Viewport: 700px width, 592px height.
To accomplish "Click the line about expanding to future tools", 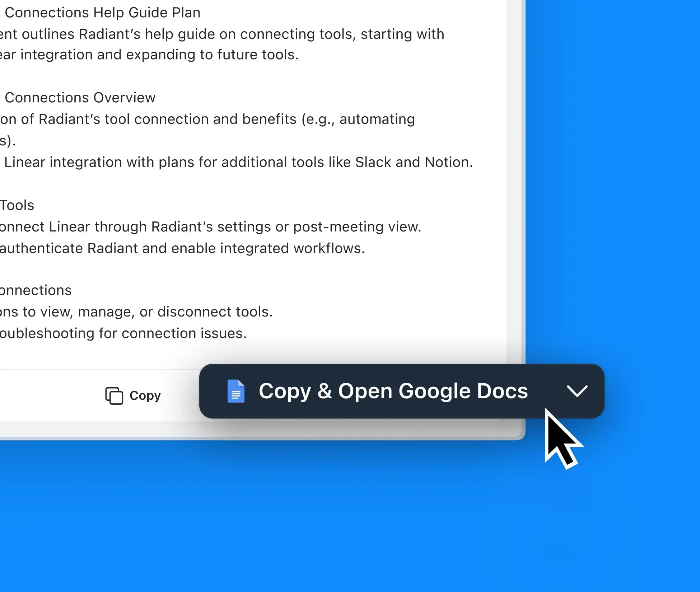I will [x=149, y=55].
